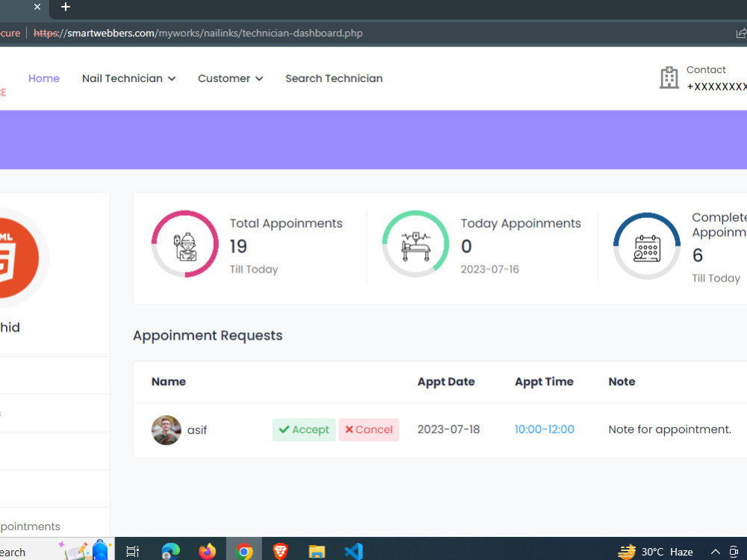Screen dimensions: 747x560
Task: Click the HTML5 profile picture
Action: click(18, 258)
